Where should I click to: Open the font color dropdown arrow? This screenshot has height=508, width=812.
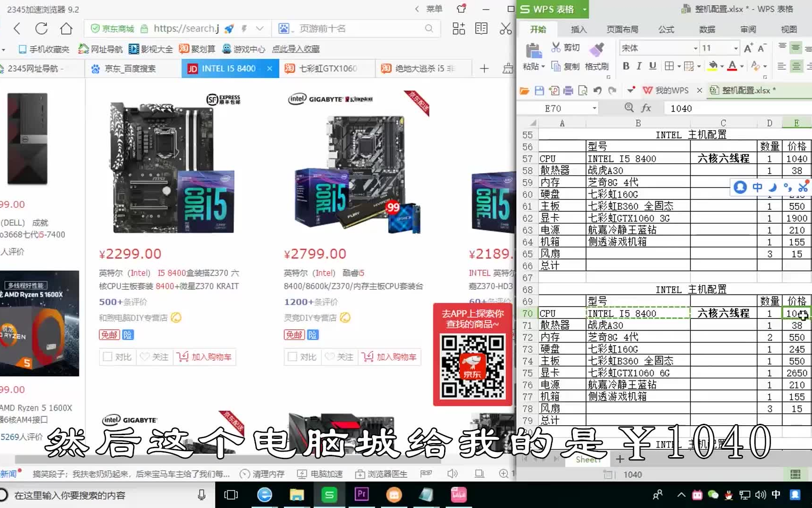(x=742, y=67)
